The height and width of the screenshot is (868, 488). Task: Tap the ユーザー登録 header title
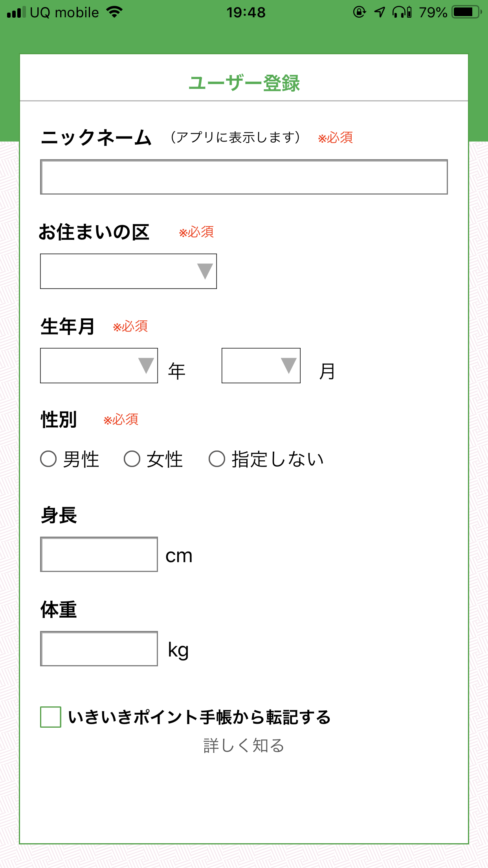244,83
